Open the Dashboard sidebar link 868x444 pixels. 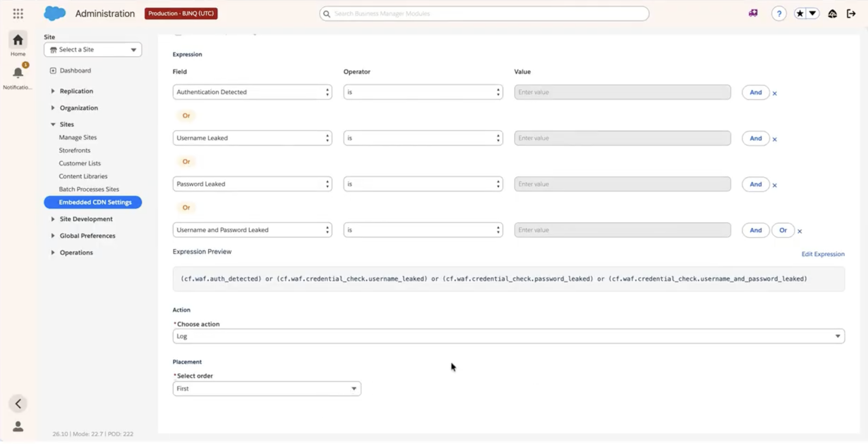tap(75, 70)
